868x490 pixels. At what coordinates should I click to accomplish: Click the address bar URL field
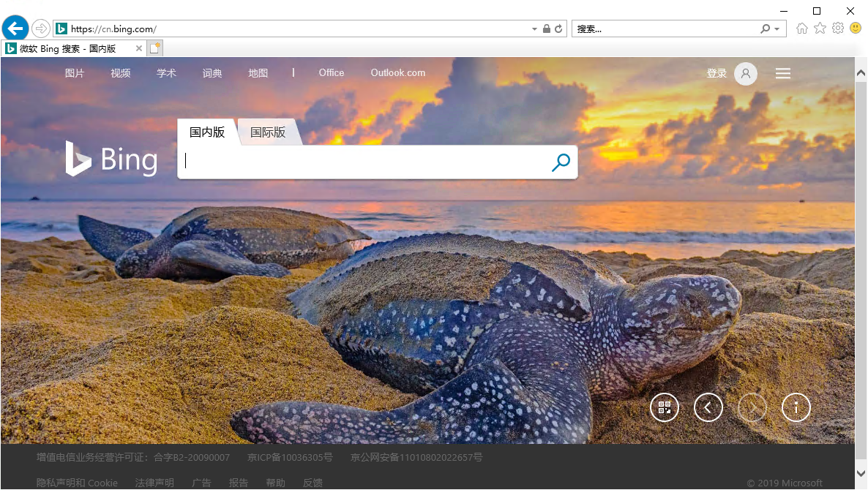click(299, 29)
